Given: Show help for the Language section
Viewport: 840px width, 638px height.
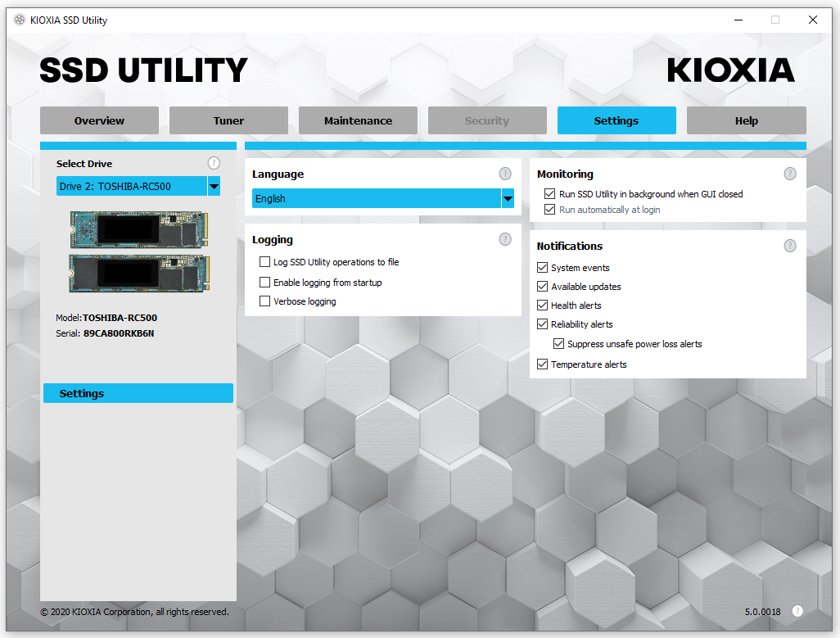Looking at the screenshot, I should click(x=504, y=174).
